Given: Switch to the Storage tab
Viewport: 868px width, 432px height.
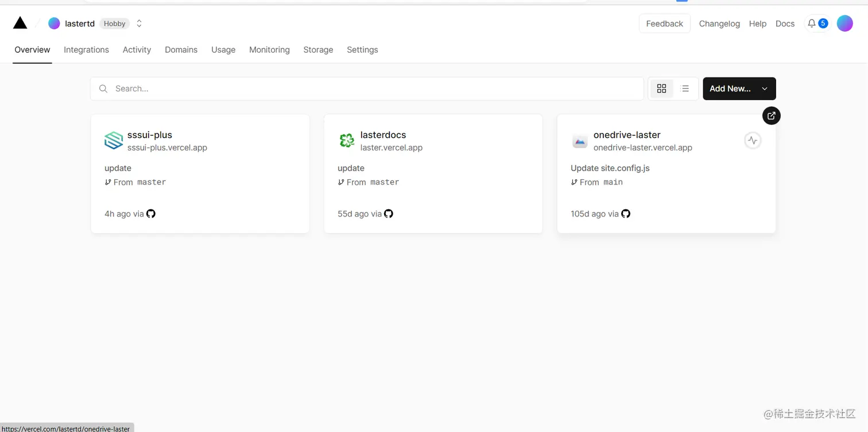Looking at the screenshot, I should click(318, 50).
